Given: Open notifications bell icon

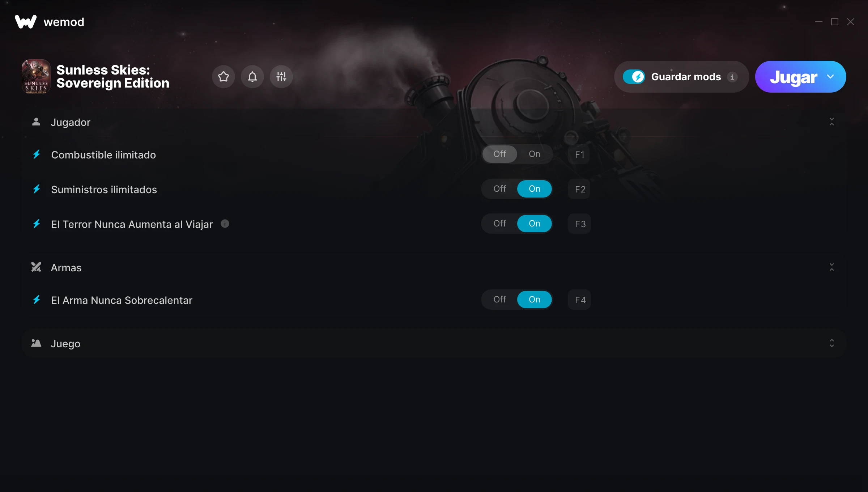Looking at the screenshot, I should click(252, 77).
